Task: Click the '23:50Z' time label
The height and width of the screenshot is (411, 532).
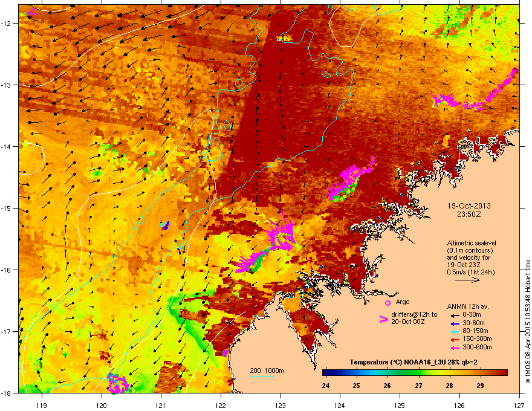Action: [x=469, y=215]
